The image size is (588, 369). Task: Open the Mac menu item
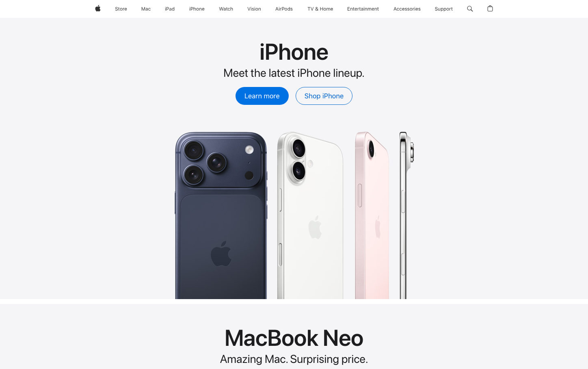146,9
